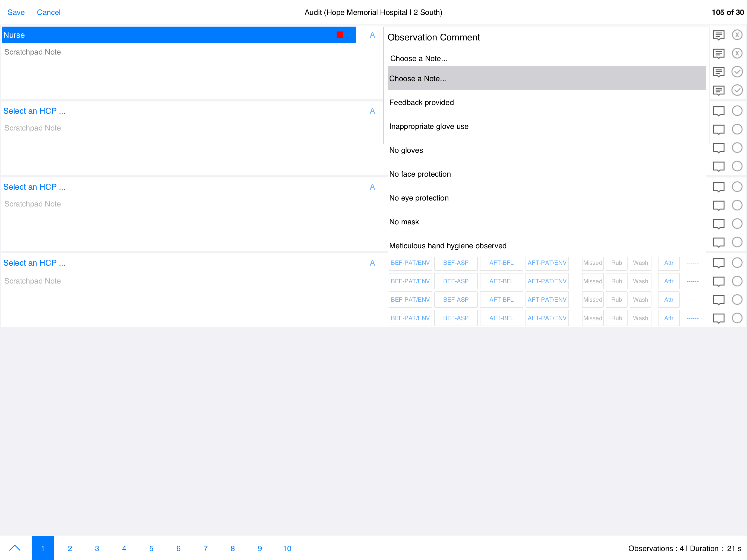
Task: Click the red color square on Nurse
Action: click(340, 35)
